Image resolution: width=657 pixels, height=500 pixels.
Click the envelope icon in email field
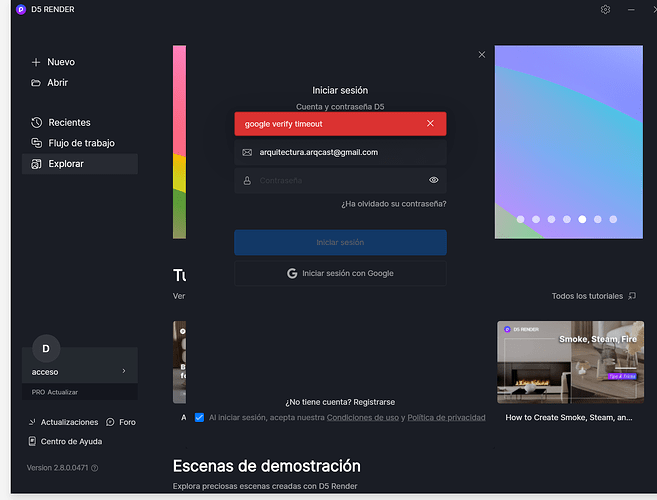pyautogui.click(x=247, y=152)
